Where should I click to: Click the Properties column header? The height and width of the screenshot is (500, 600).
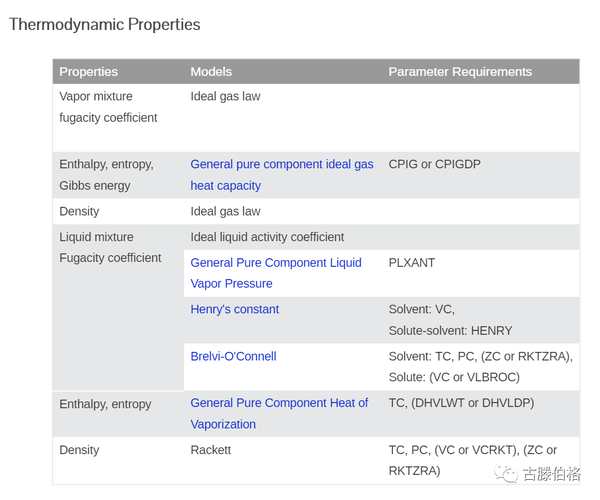point(88,72)
